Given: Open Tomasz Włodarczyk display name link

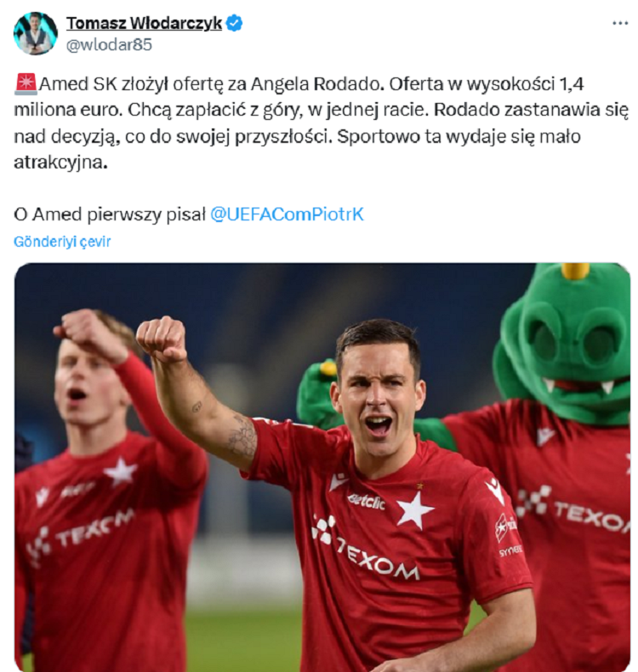Looking at the screenshot, I should pyautogui.click(x=144, y=23).
